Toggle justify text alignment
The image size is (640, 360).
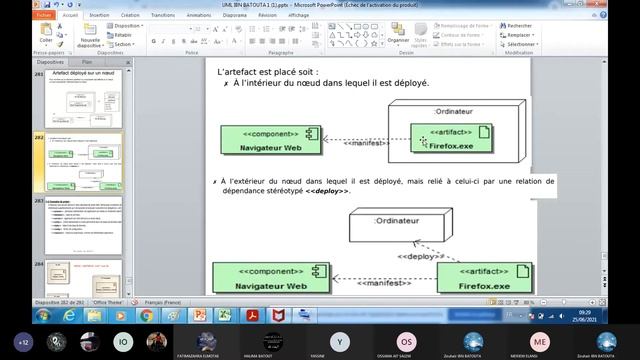tap(282, 41)
